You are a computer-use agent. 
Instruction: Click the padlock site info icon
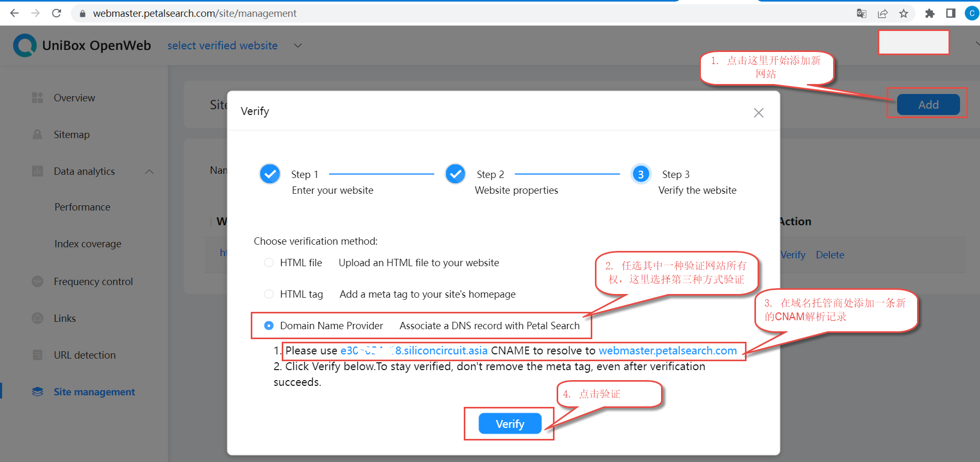(x=82, y=14)
